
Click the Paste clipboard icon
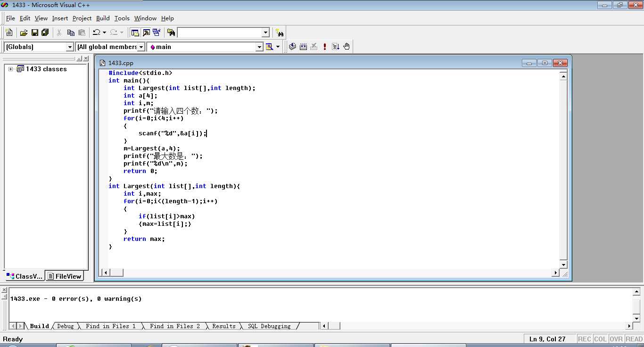[82, 33]
